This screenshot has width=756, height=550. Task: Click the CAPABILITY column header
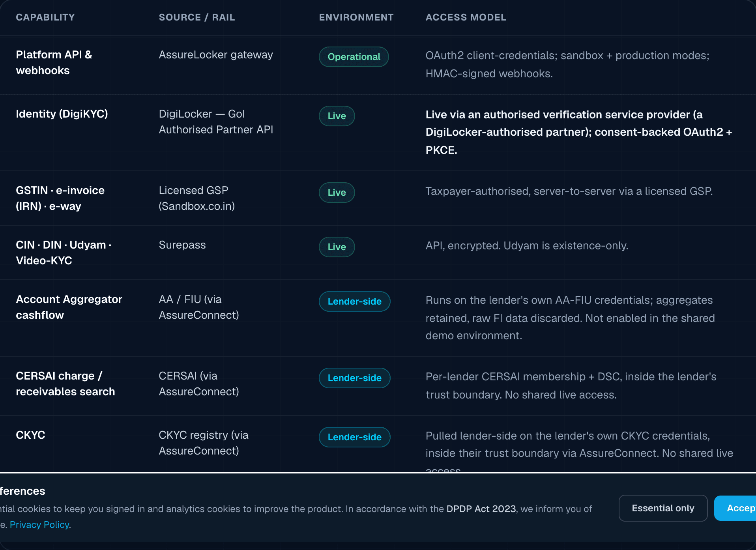click(45, 17)
